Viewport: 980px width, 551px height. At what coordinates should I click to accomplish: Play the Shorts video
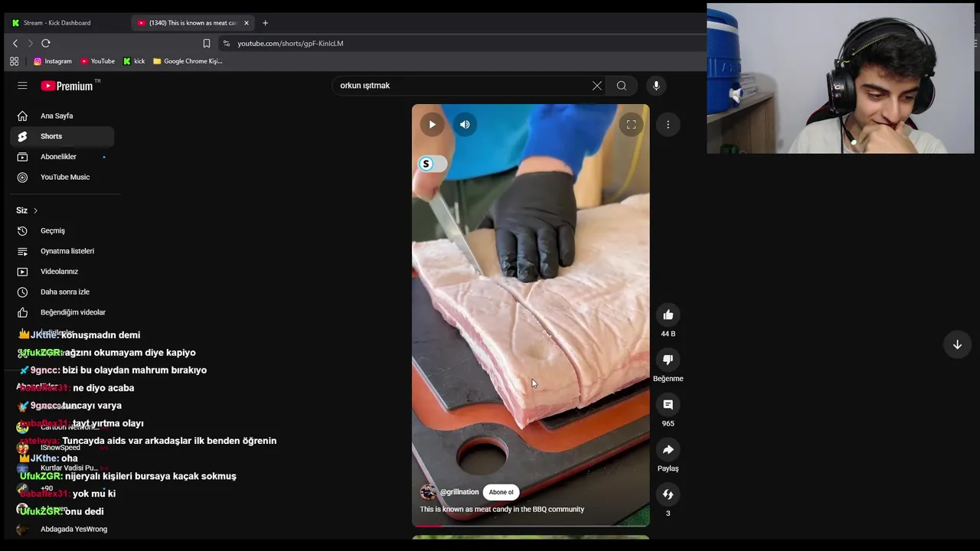432,125
